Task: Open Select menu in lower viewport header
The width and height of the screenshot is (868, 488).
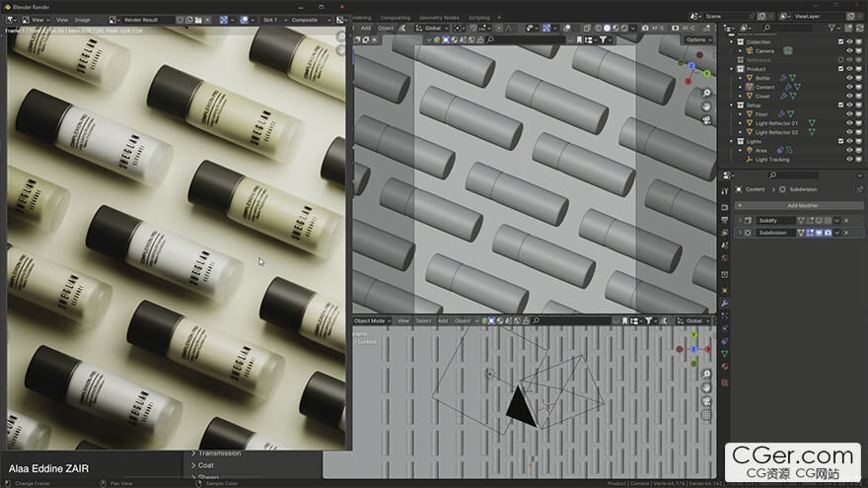Action: click(423, 321)
